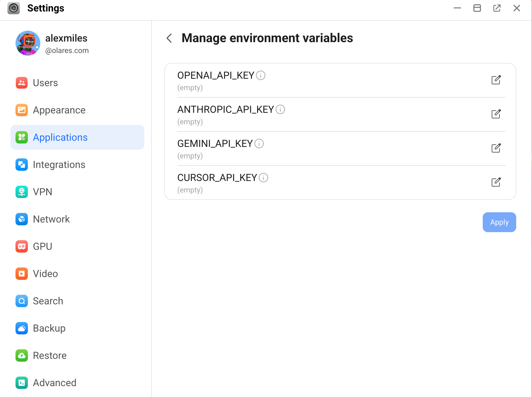532x397 pixels.
Task: Edit the CURSOR_API_KEY value
Action: 496,182
